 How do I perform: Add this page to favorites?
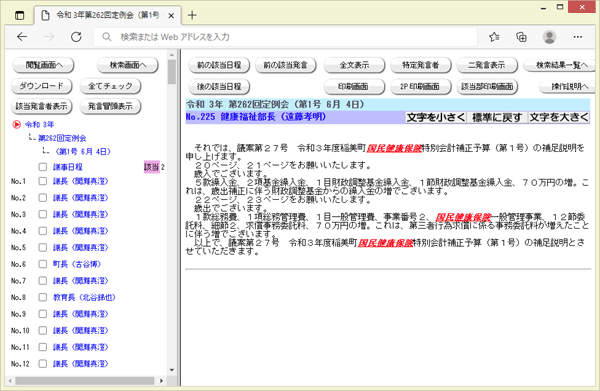[494, 37]
